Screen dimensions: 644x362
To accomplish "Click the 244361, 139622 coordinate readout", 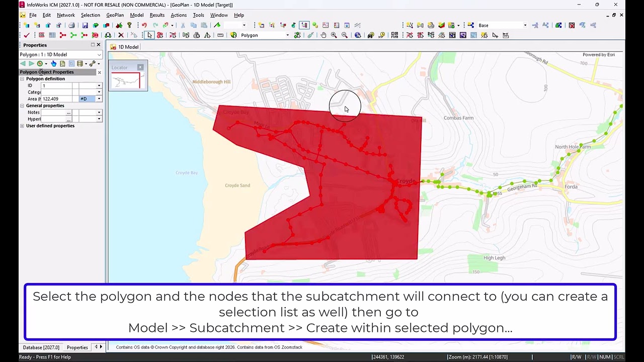I will pyautogui.click(x=388, y=357).
